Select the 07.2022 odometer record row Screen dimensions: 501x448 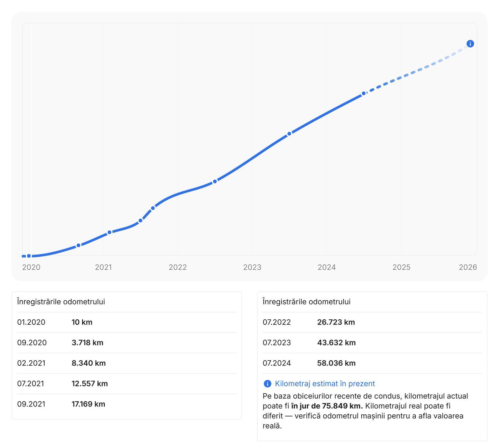(372, 322)
